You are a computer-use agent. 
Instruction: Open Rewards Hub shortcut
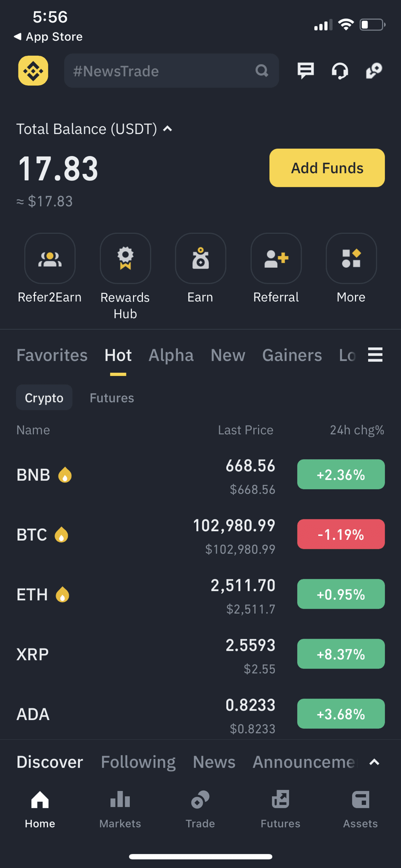point(125,259)
